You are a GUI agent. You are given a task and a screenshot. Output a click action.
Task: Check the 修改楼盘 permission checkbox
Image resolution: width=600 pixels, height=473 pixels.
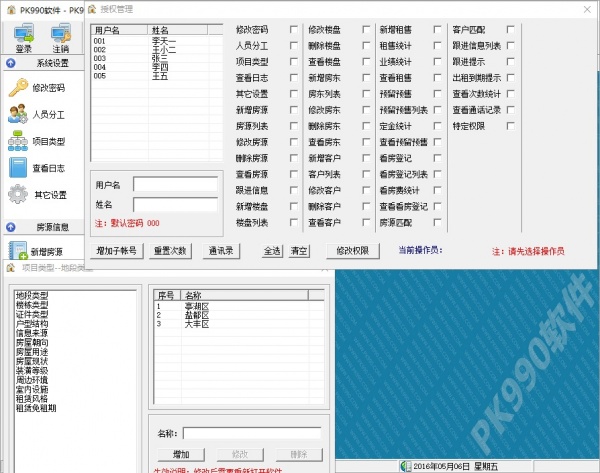pos(366,29)
